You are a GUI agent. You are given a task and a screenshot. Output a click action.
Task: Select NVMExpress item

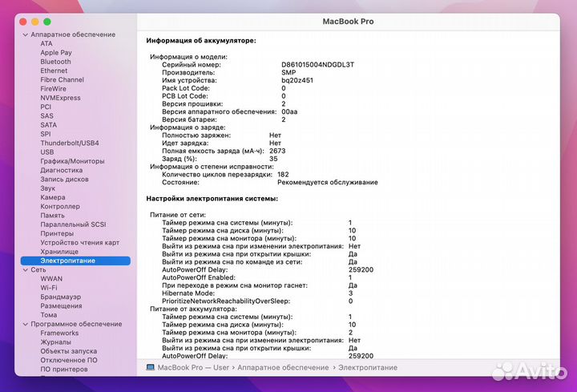60,98
